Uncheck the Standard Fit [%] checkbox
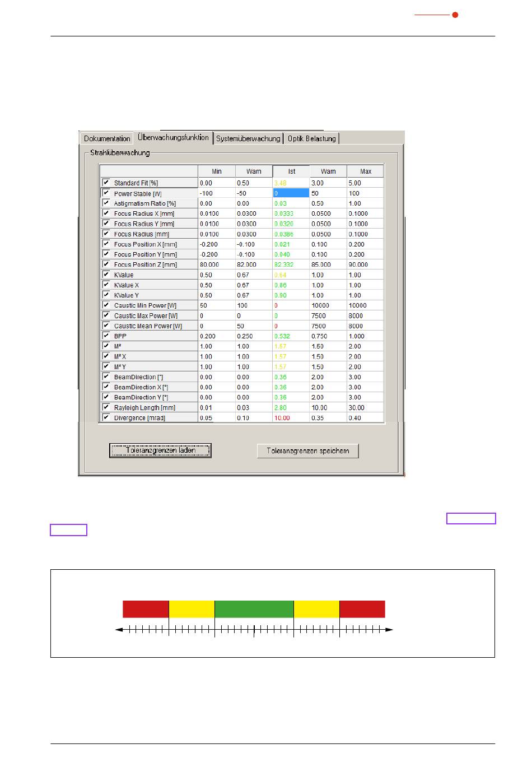Image resolution: width=532 pixels, height=767 pixels. 106,183
